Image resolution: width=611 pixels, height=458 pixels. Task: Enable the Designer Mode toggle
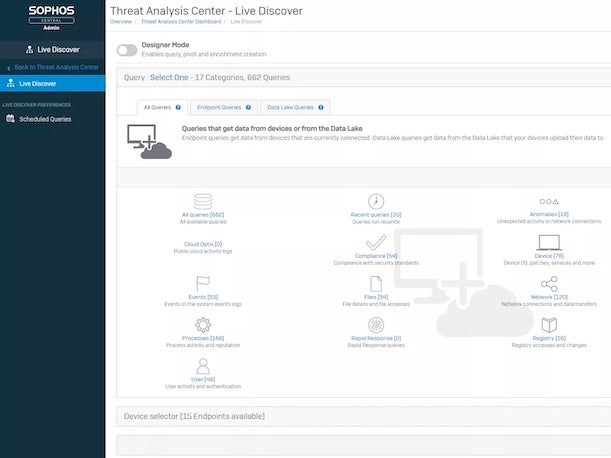127,50
